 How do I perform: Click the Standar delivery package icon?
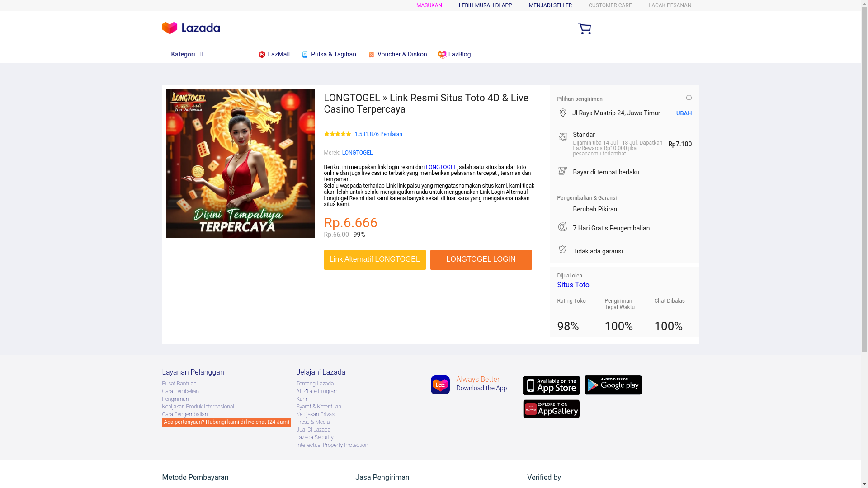(x=563, y=136)
